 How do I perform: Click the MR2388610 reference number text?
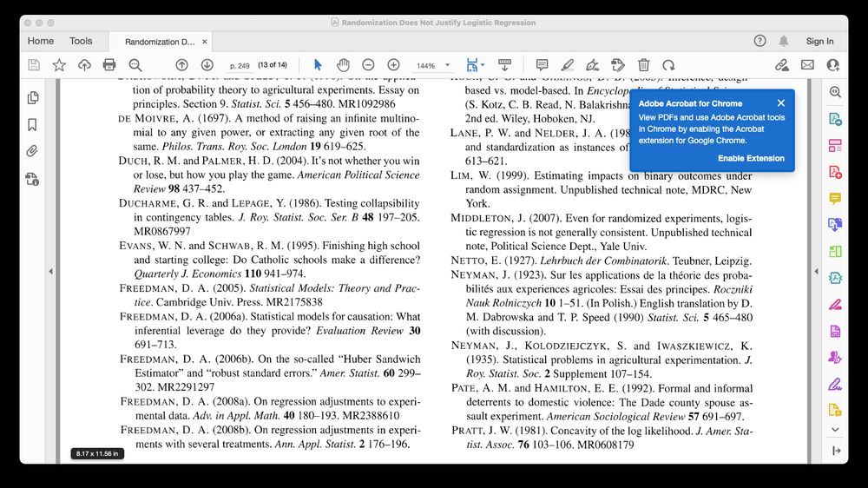click(371, 415)
